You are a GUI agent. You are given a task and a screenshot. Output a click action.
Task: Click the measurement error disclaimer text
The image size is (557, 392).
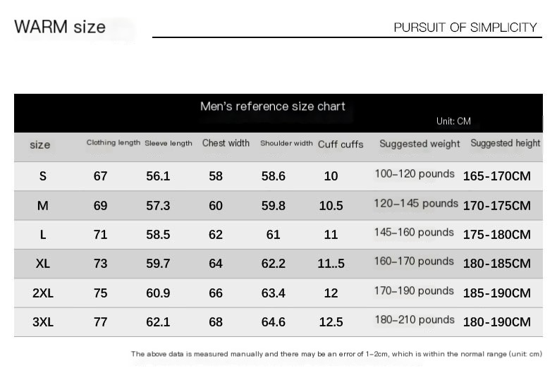coord(336,354)
